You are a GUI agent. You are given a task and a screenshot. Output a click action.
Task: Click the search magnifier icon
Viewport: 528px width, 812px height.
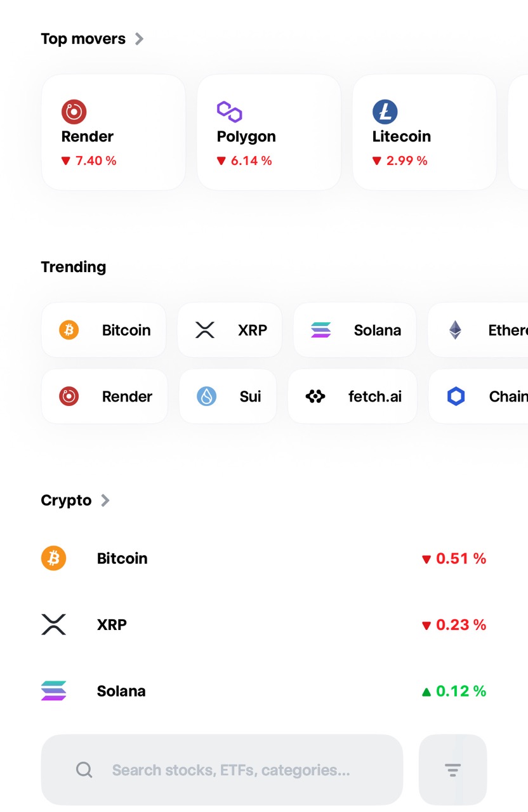[x=84, y=769]
